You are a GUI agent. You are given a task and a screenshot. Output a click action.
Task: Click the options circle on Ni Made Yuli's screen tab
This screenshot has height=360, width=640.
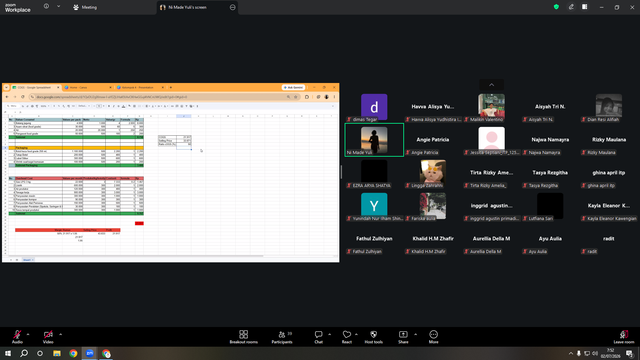[233, 7]
